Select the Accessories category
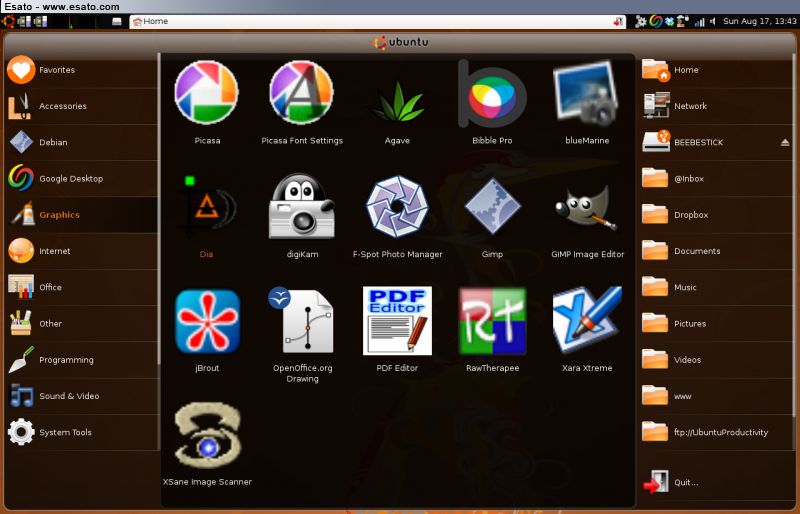This screenshot has width=800, height=514. click(82, 106)
